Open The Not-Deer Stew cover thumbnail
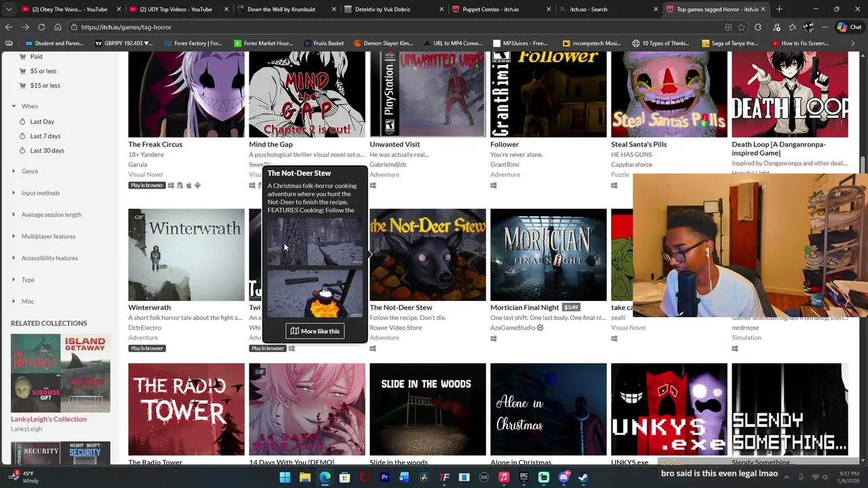This screenshot has height=488, width=868. [x=428, y=255]
